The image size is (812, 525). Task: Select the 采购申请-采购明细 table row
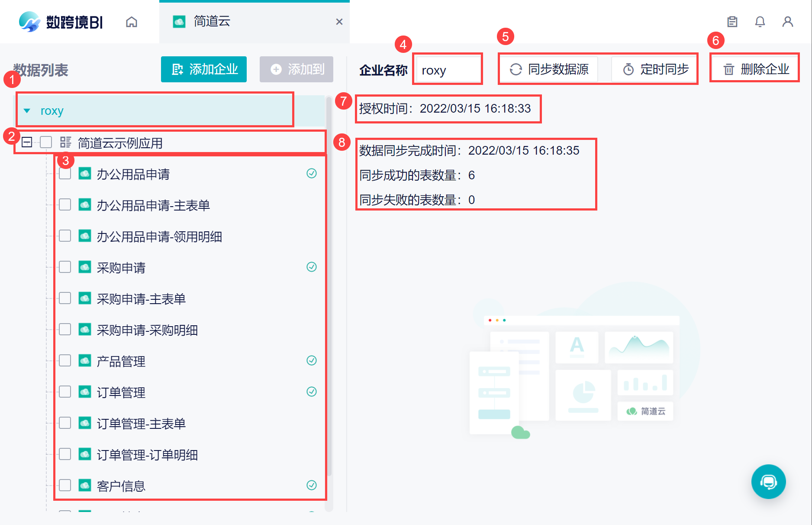tap(190, 330)
